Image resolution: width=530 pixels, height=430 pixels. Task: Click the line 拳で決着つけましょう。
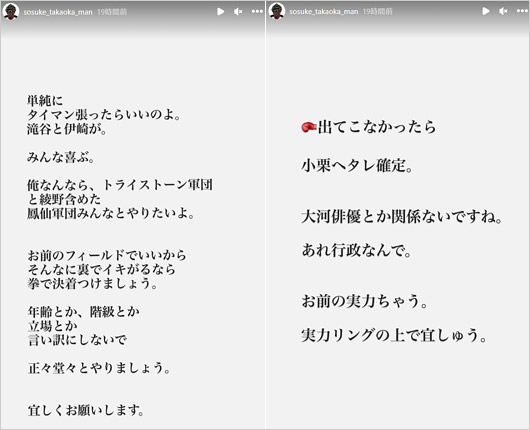point(93,284)
